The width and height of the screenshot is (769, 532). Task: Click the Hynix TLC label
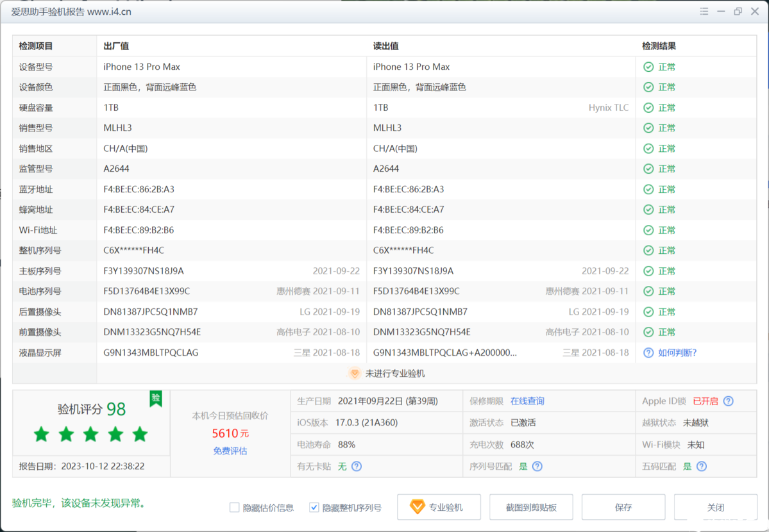coord(609,108)
